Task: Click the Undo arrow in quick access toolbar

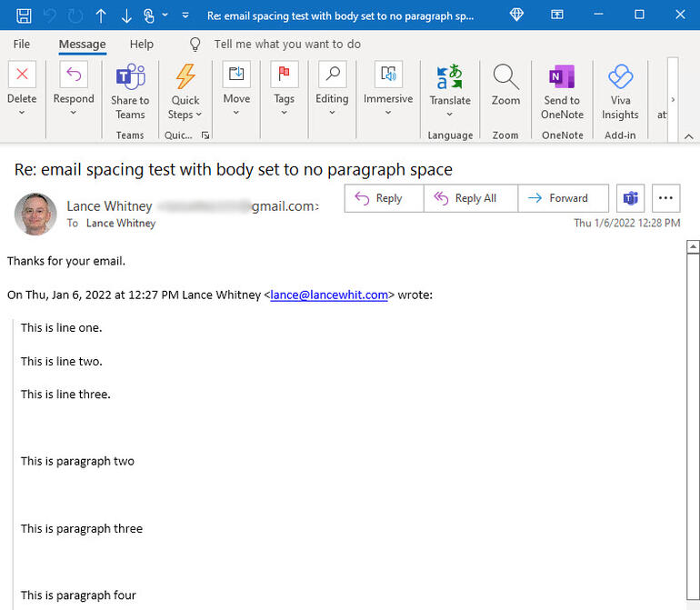Action: tap(50, 16)
